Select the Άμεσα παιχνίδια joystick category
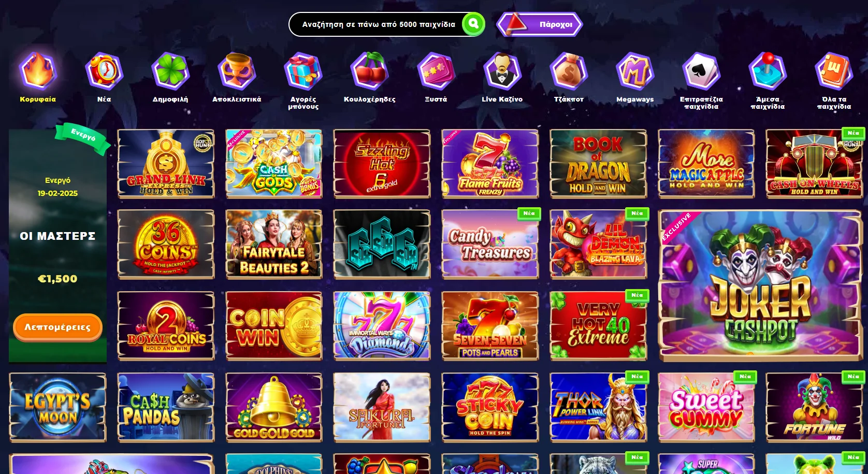The height and width of the screenshot is (474, 868). pos(768,71)
